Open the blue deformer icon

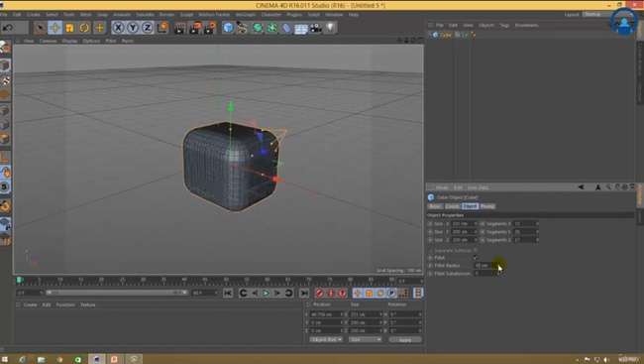[x=286, y=28]
